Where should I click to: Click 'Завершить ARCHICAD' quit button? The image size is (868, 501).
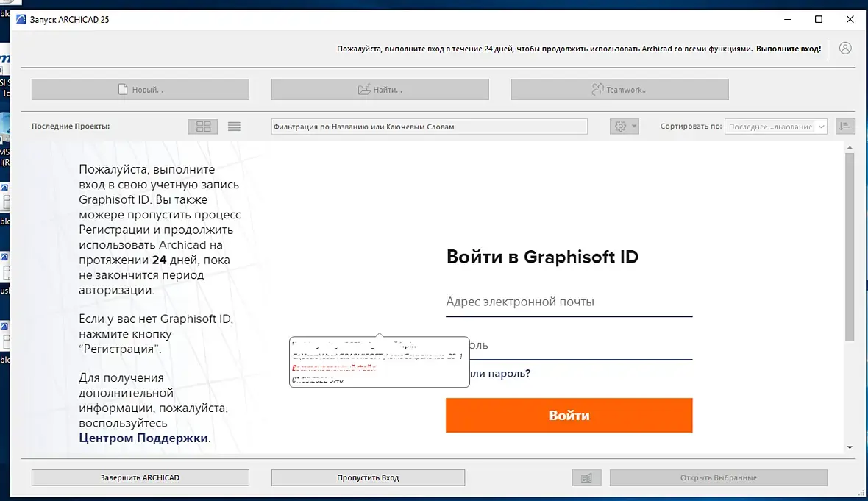pyautogui.click(x=140, y=477)
